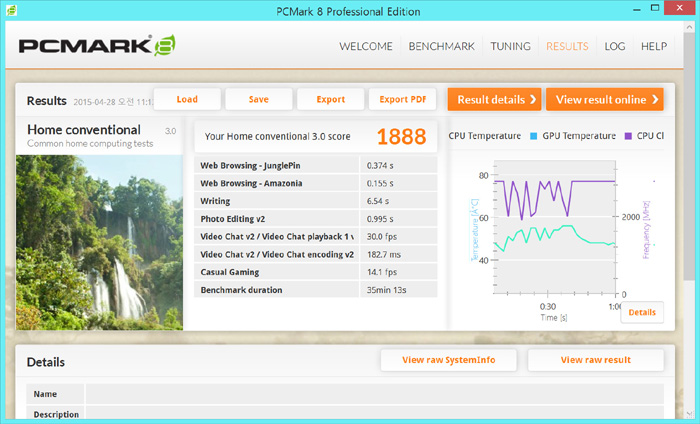
Task: Click the Details button under chart
Action: click(642, 312)
